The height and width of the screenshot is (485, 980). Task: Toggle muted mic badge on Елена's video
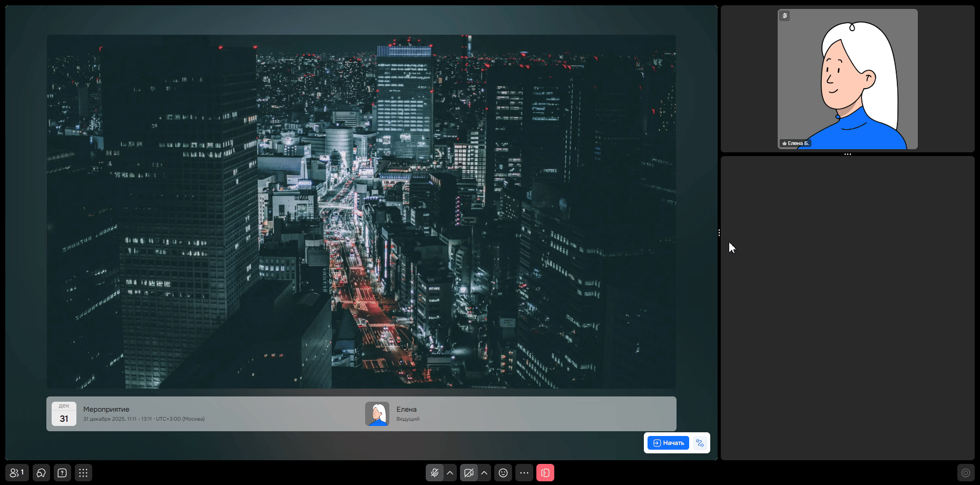click(x=785, y=16)
